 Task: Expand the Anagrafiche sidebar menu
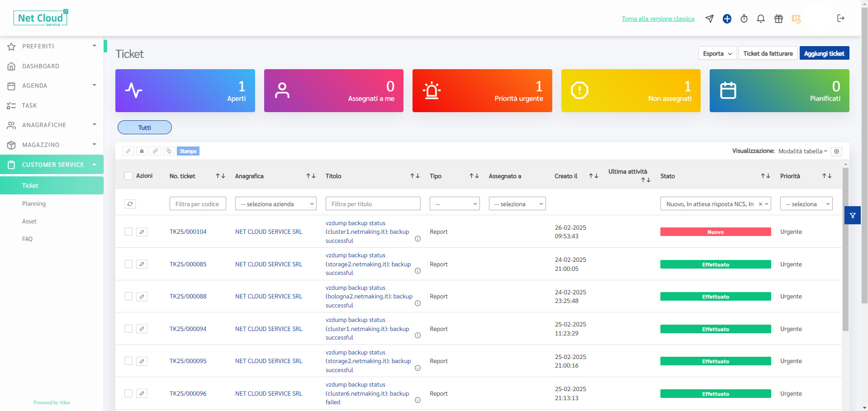[52, 125]
